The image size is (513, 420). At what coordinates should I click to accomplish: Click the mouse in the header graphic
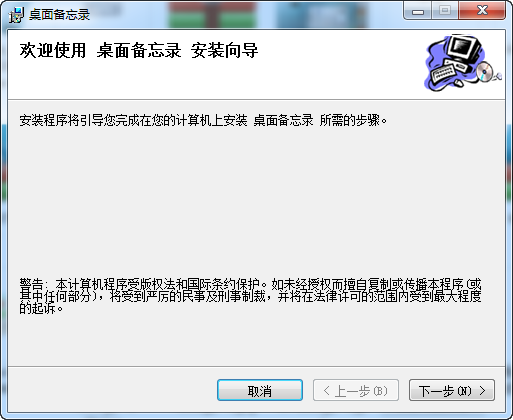(458, 82)
